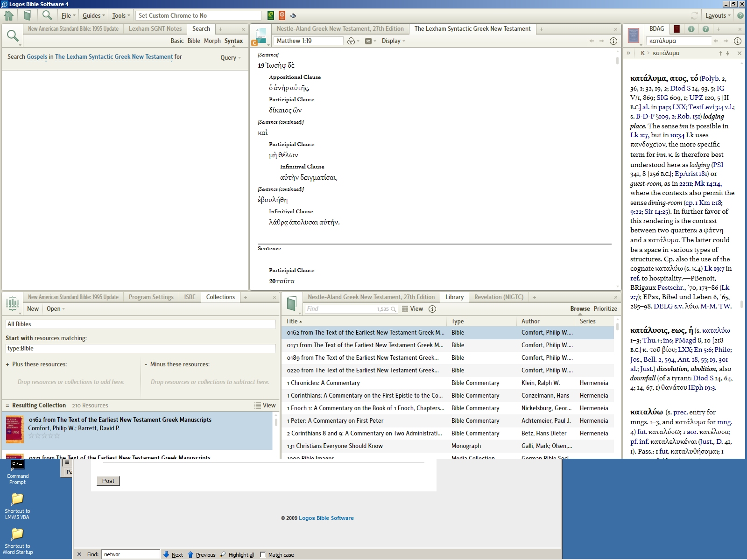Switch to the Lexham SGNT Notes tab

tap(155, 28)
